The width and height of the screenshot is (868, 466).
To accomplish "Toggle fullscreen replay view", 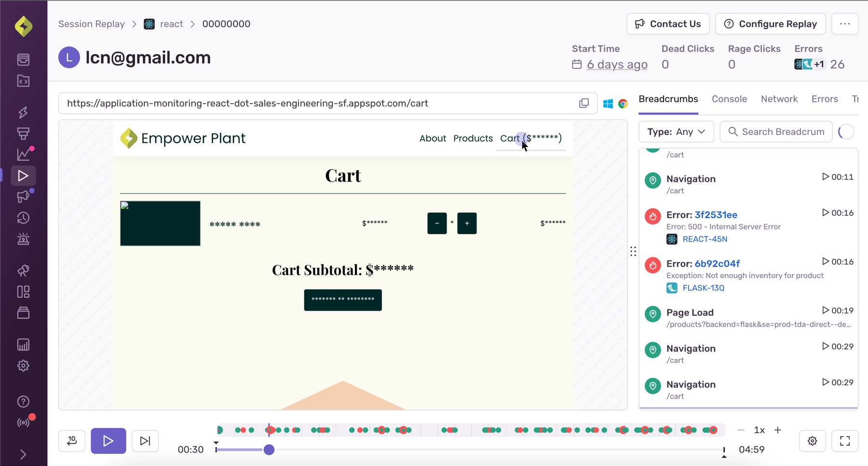I will click(845, 441).
